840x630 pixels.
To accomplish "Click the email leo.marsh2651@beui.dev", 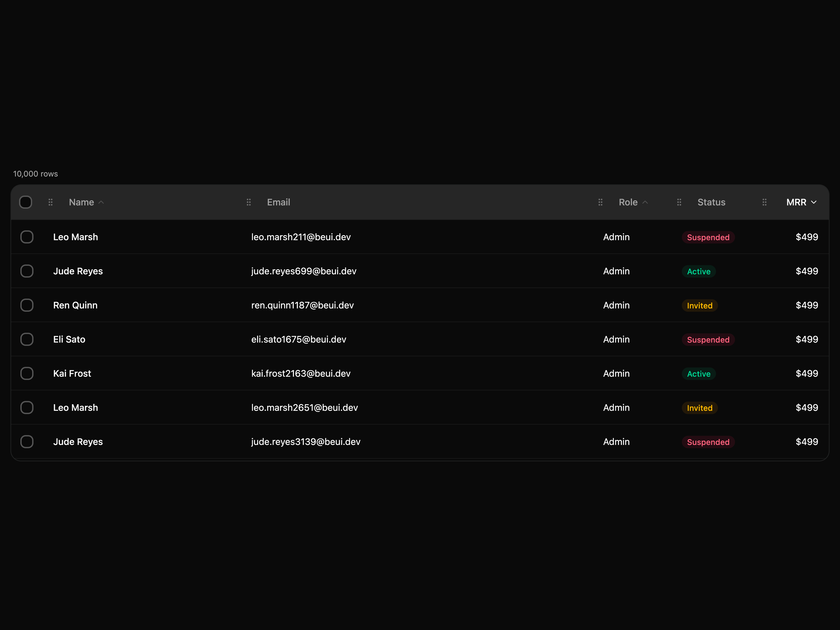I will [x=304, y=408].
